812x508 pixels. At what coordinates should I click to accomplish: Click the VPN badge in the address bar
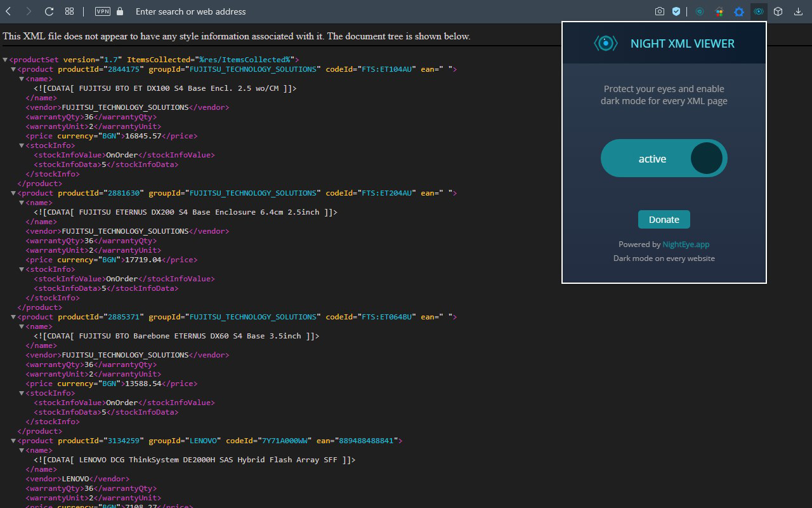coord(101,11)
